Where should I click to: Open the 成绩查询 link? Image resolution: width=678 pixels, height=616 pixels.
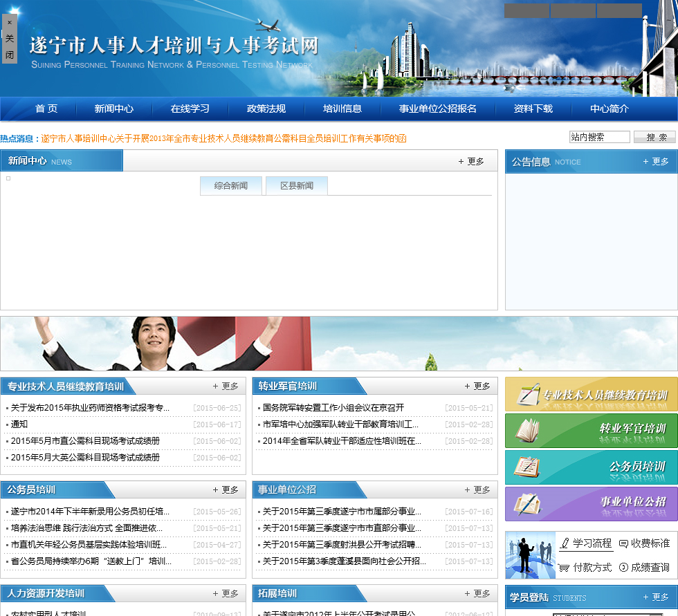pyautogui.click(x=650, y=567)
